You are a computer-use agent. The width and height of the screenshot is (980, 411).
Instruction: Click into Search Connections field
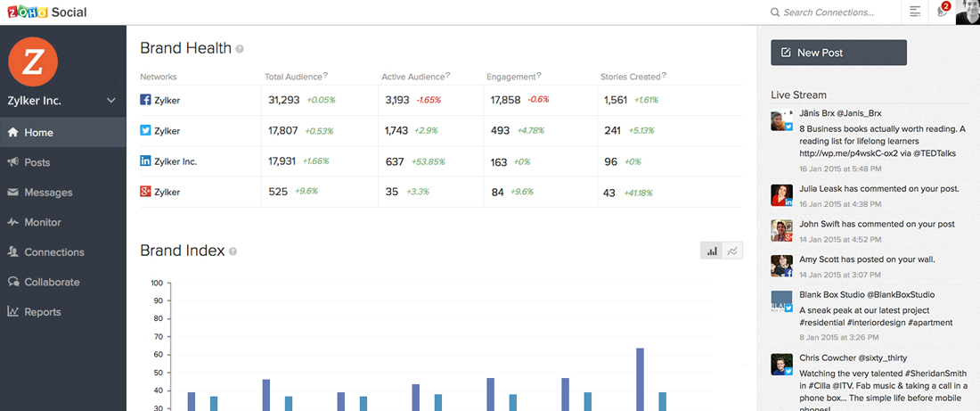(829, 12)
